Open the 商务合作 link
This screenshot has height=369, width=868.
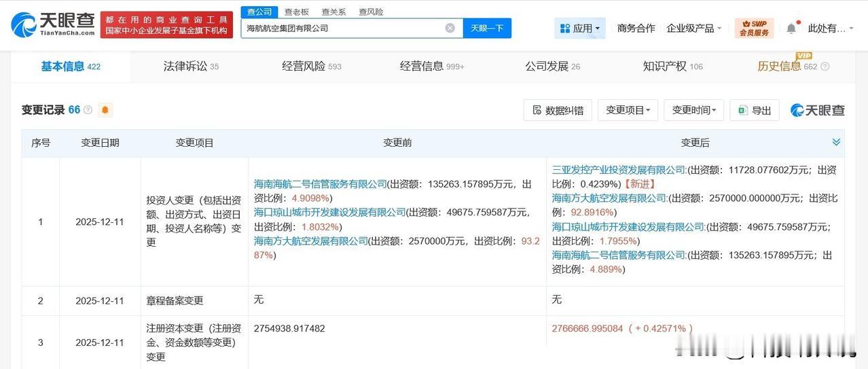636,28
